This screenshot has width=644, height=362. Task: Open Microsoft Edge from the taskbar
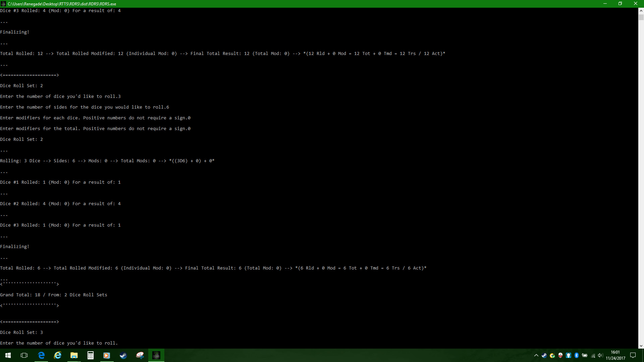pos(41,355)
